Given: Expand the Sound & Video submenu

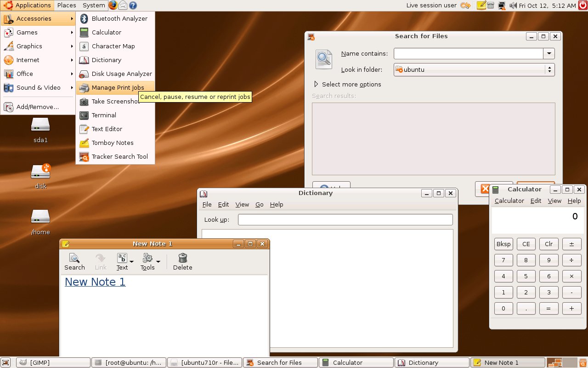Looking at the screenshot, I should [39, 87].
